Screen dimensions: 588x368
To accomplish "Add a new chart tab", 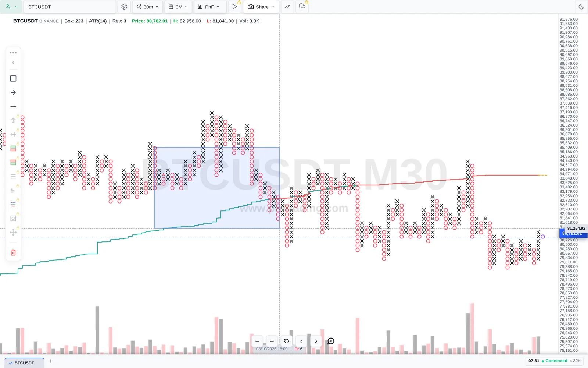I will click(51, 361).
